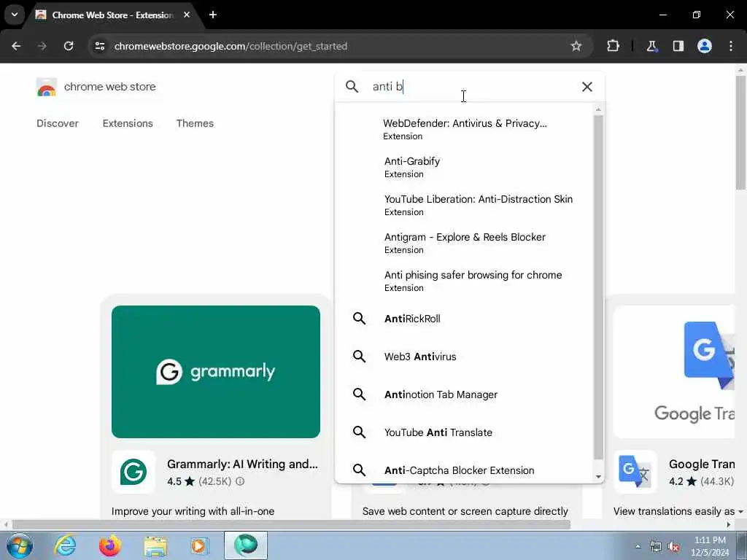Click the browser back arrow
The image size is (747, 560).
click(x=16, y=46)
